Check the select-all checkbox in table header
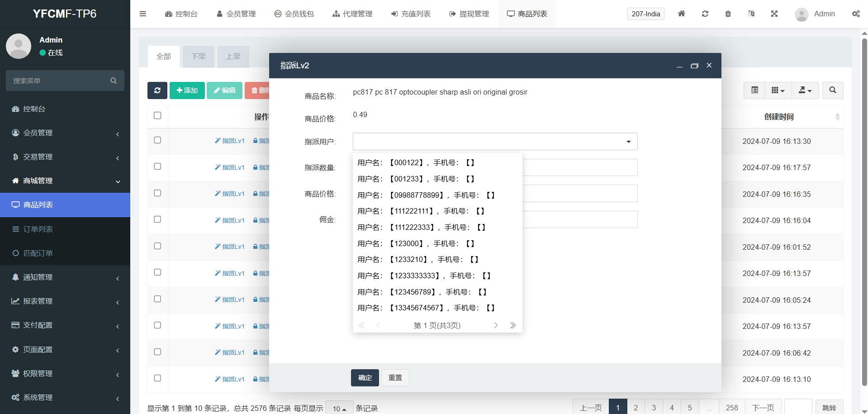The image size is (868, 414). [157, 115]
